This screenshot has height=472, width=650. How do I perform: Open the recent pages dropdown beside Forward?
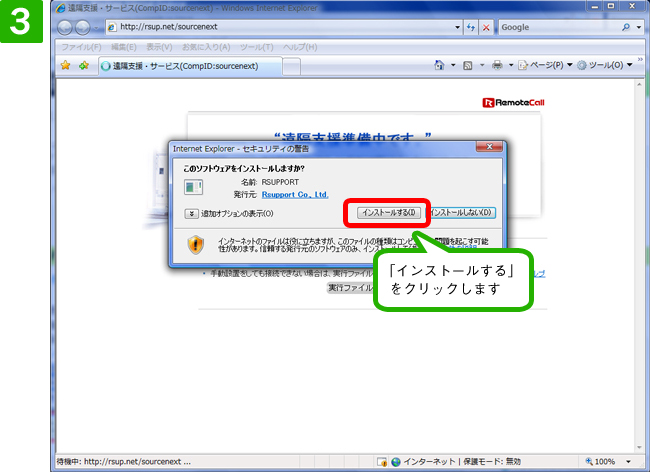coord(96,28)
